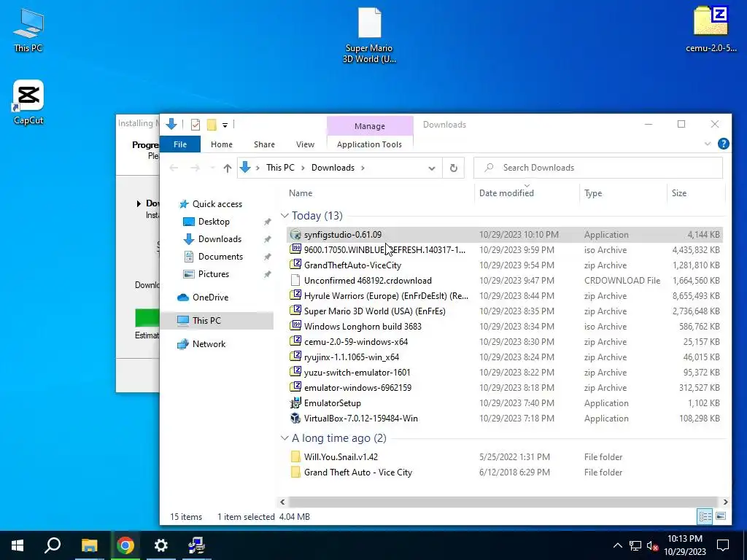Select cemu-2.0 zip folder on desktop

pos(711,29)
